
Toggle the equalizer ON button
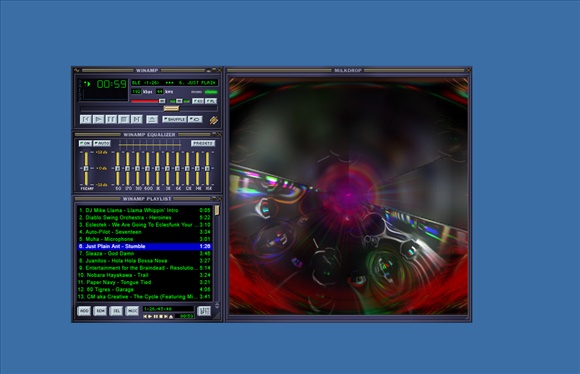(x=85, y=143)
